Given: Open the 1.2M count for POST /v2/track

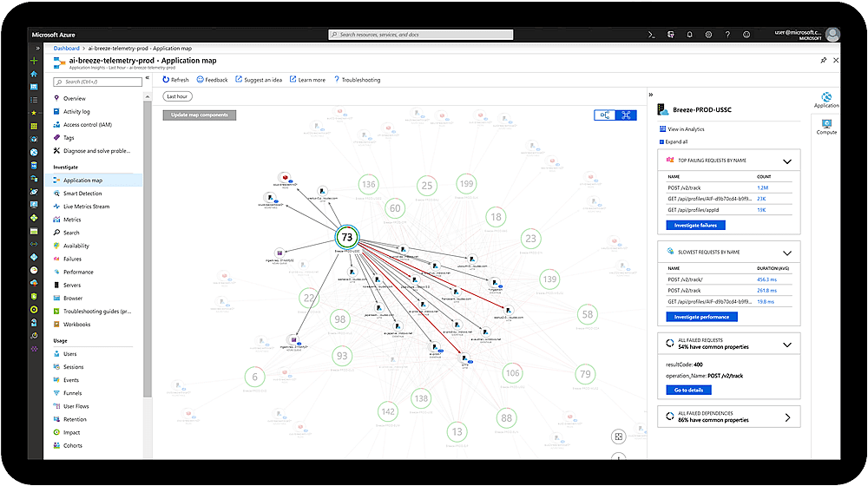Looking at the screenshot, I should [x=762, y=187].
